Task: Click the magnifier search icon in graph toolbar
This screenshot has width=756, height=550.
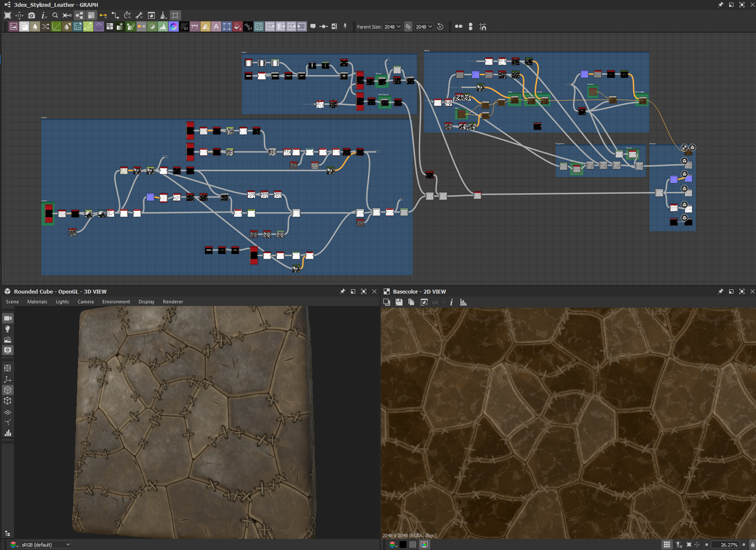Action: pyautogui.click(x=55, y=16)
